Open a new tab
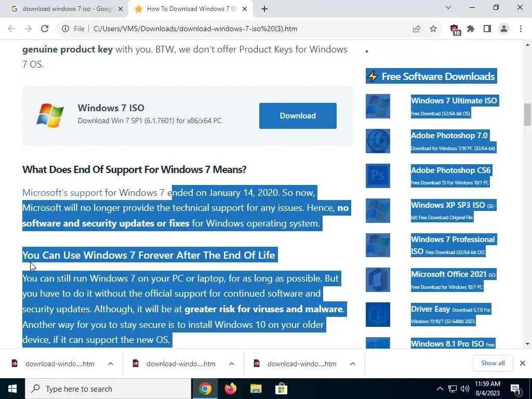 (x=264, y=9)
